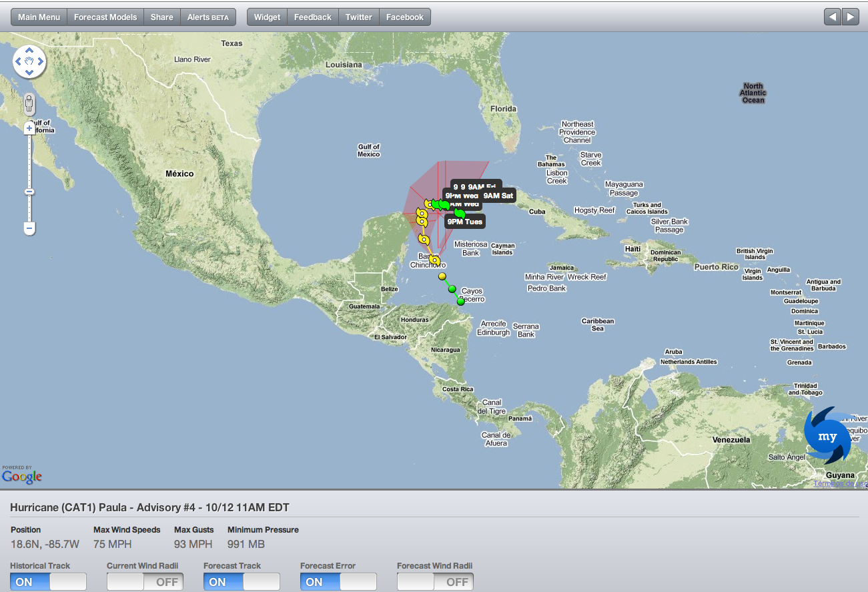
Task: Click the Google logo on the map
Action: coord(21,476)
